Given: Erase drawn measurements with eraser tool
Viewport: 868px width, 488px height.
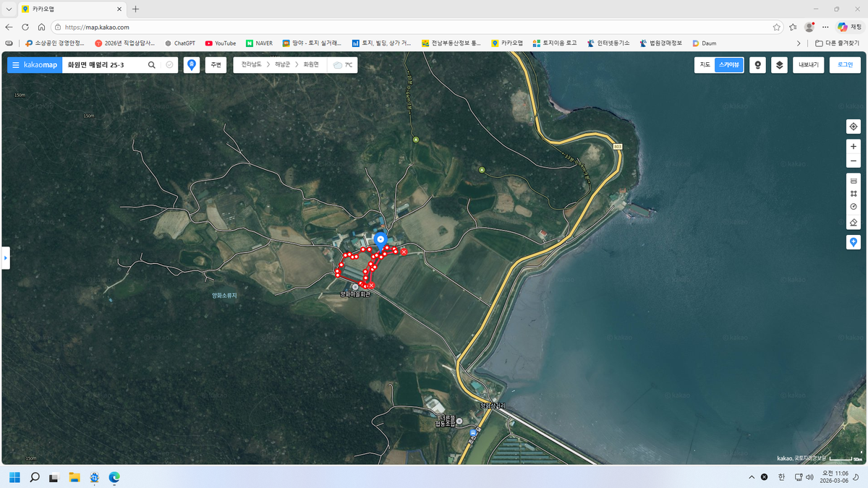Looking at the screenshot, I should [x=854, y=222].
